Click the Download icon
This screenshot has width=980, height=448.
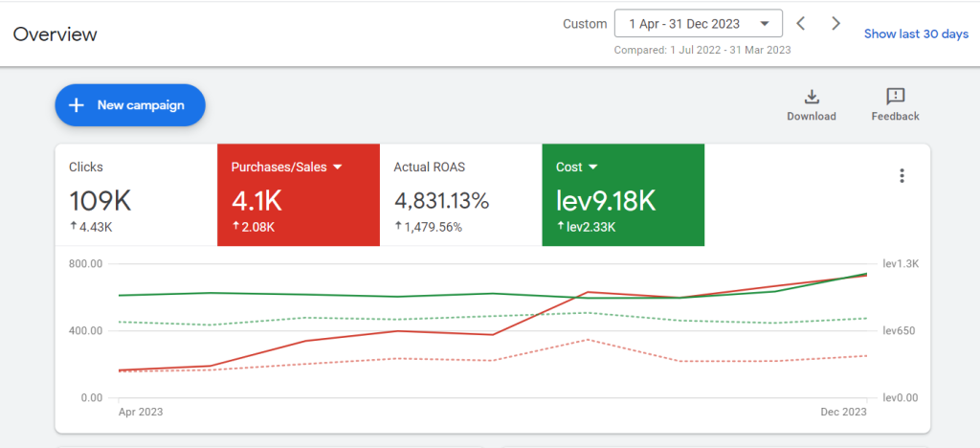[812, 97]
